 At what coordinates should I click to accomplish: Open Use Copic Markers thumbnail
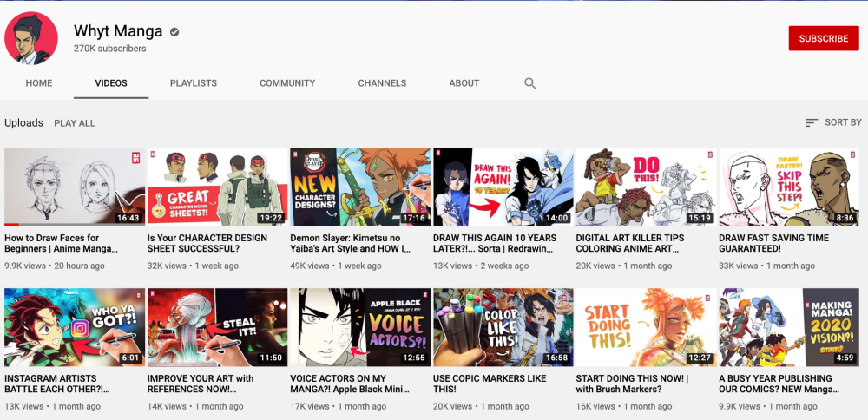(x=503, y=327)
